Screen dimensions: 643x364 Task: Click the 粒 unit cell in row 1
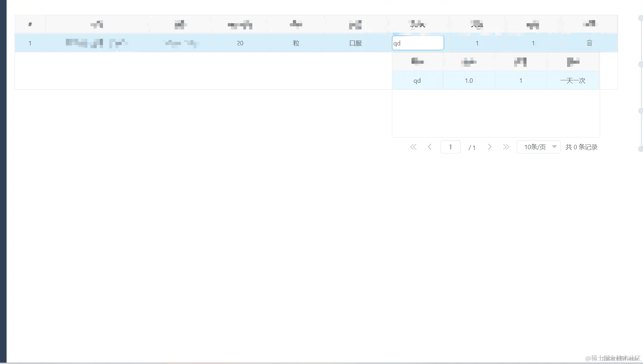[296, 43]
